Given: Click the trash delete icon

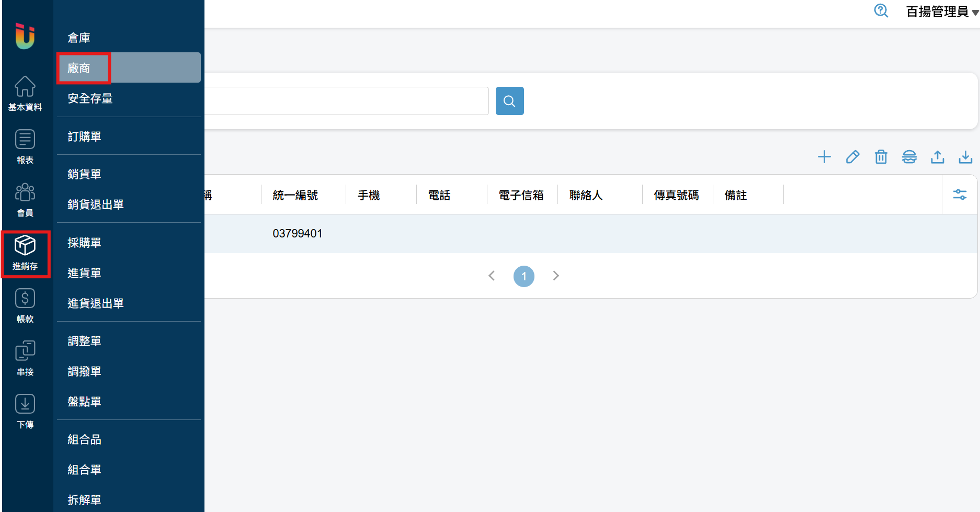Looking at the screenshot, I should 881,157.
